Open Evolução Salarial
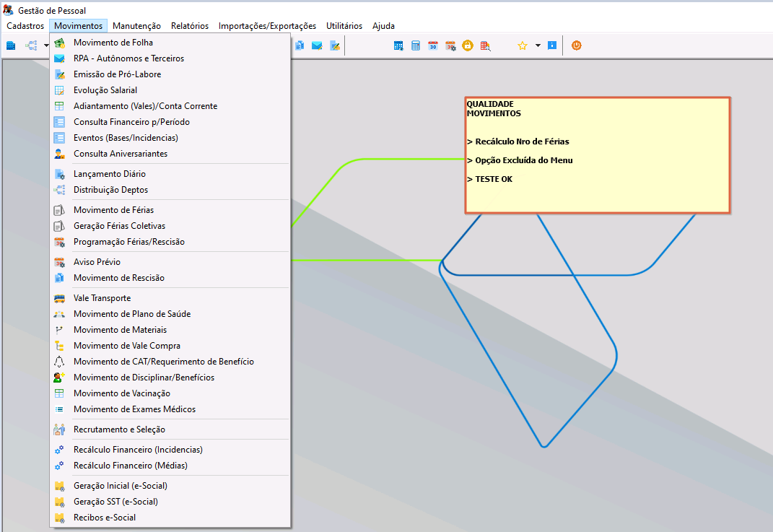The width and height of the screenshot is (773, 532). click(x=170, y=90)
